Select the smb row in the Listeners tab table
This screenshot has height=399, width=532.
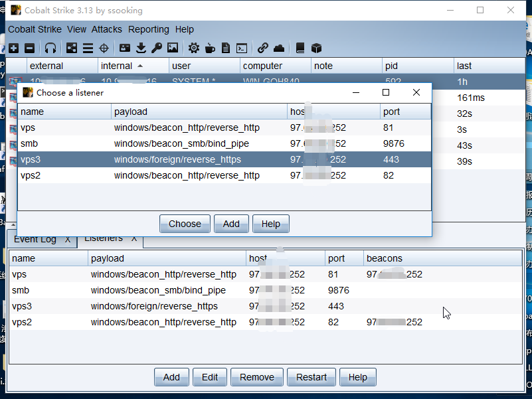pyautogui.click(x=266, y=290)
